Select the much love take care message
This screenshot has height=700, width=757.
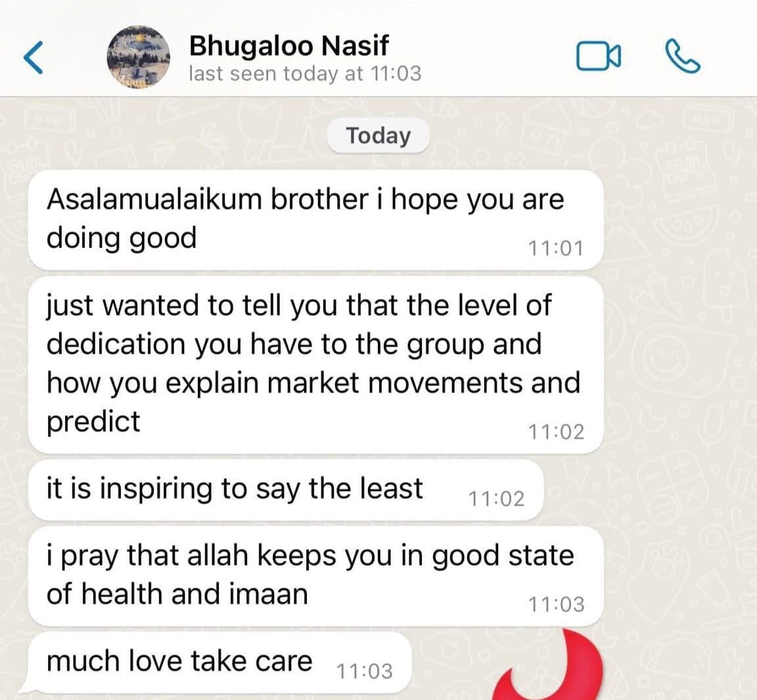(x=219, y=663)
